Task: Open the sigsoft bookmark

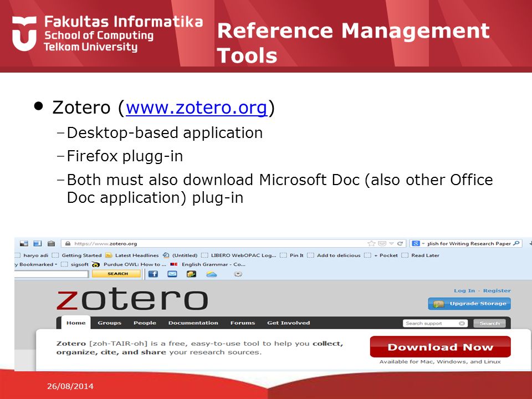Action: (x=75, y=265)
